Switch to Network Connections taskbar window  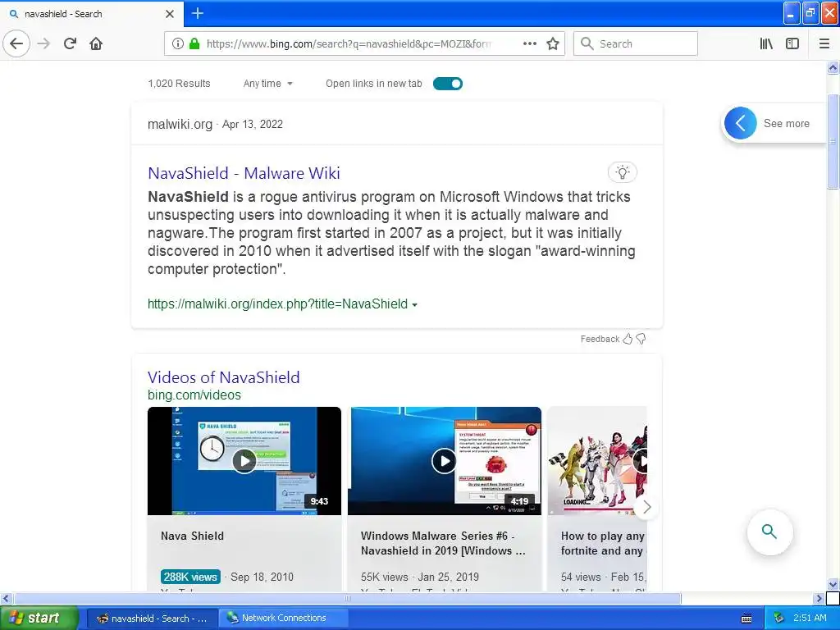[x=283, y=618]
